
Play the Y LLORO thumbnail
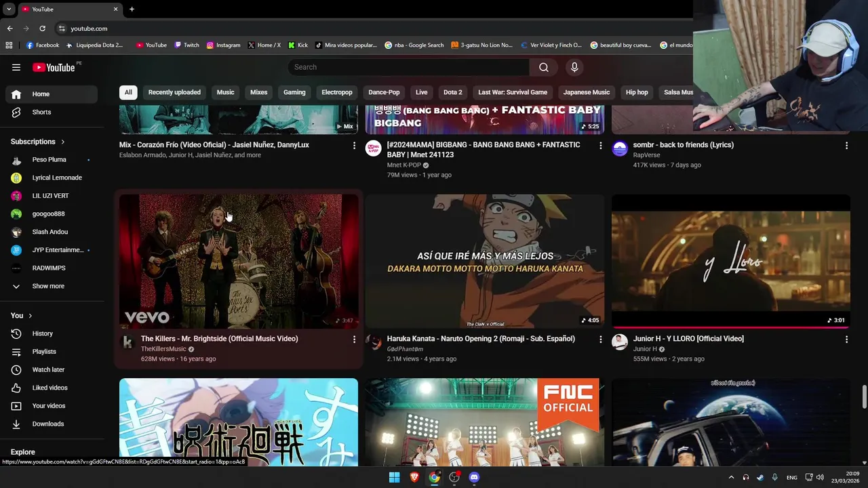coord(731,262)
